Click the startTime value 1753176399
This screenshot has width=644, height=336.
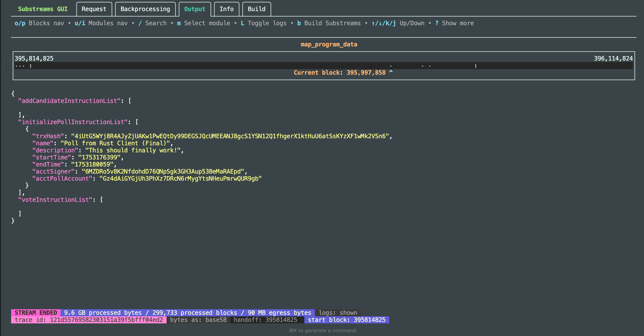tap(99, 157)
